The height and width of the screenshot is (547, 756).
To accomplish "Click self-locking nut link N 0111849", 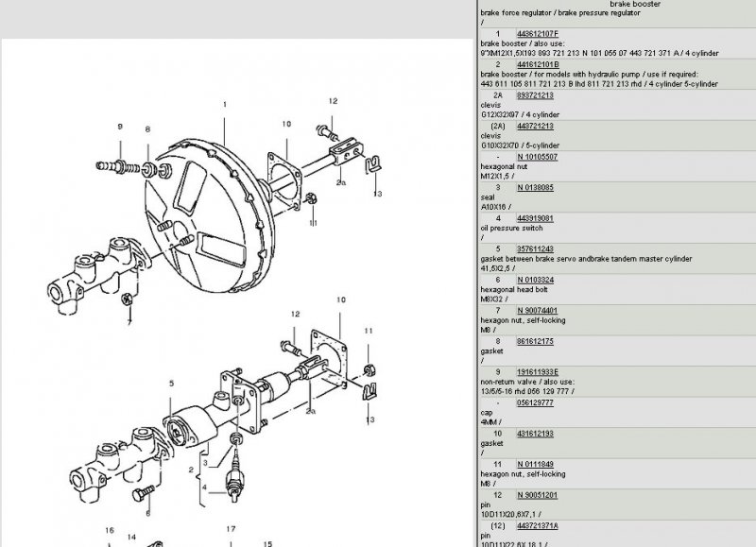I will pos(537,464).
